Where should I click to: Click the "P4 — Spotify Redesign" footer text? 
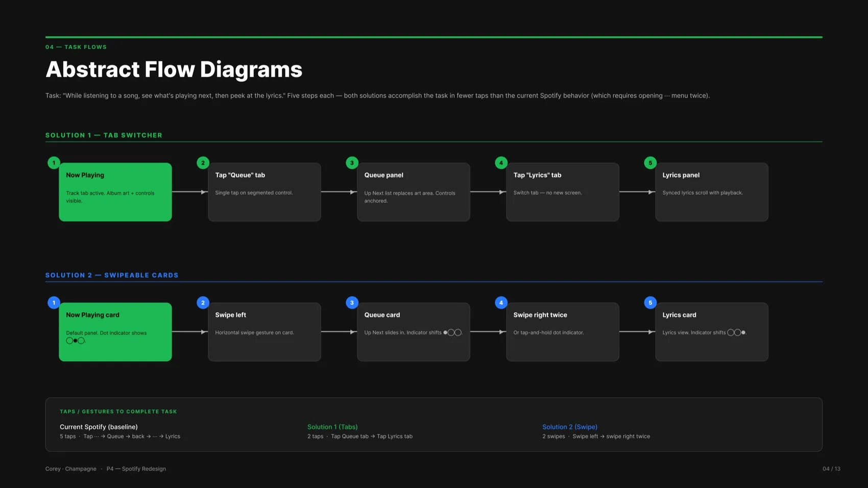point(136,469)
